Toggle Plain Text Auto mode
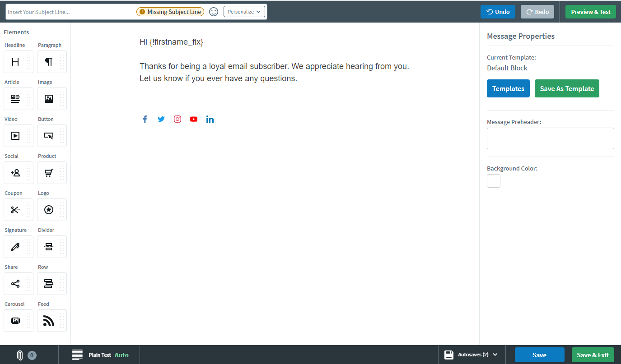 [x=121, y=355]
